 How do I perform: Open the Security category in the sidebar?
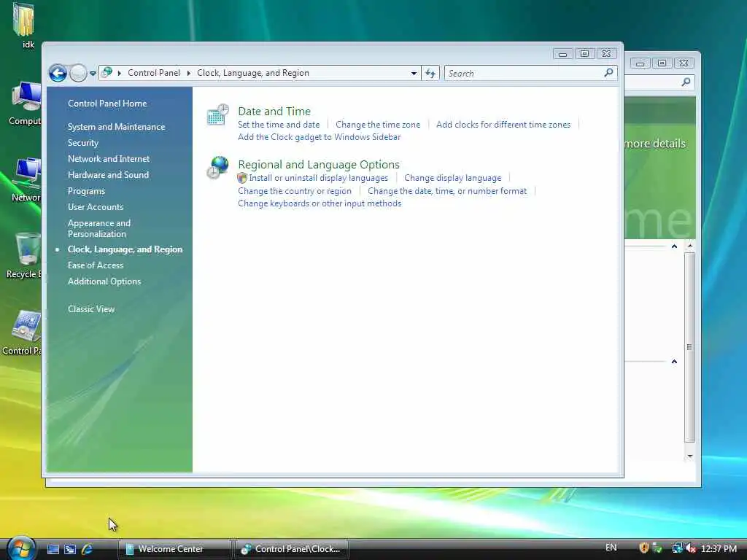83,143
